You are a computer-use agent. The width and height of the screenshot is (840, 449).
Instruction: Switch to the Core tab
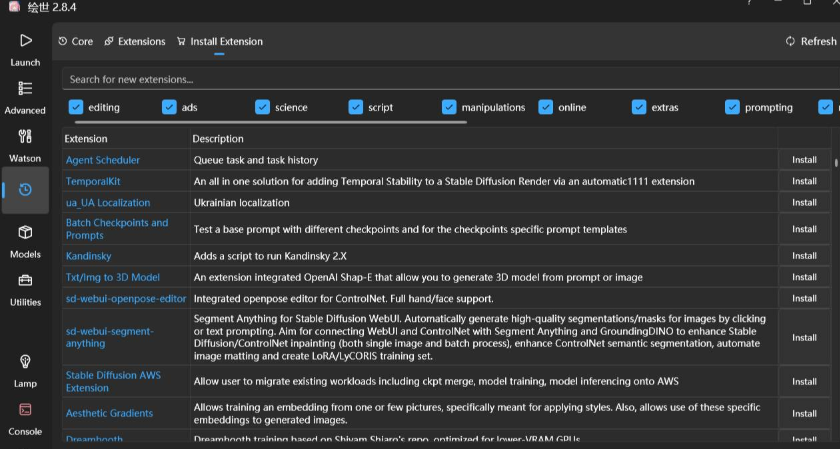(76, 41)
